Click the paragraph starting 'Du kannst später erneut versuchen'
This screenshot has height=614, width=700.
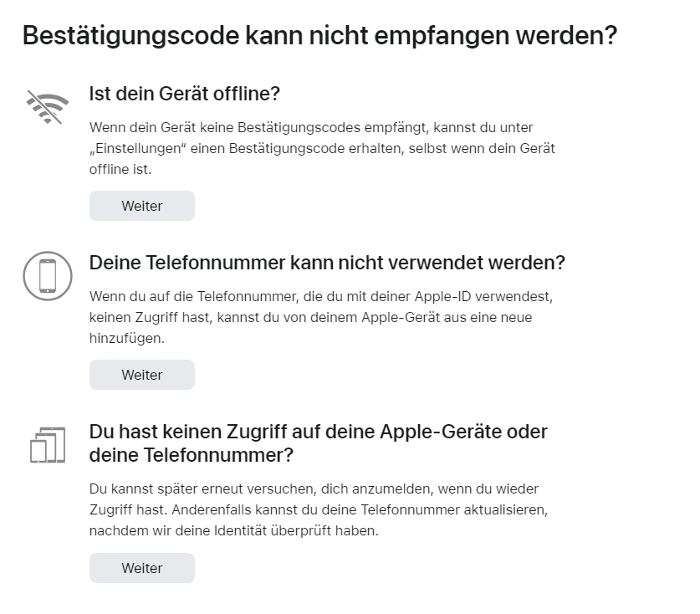pos(318,509)
